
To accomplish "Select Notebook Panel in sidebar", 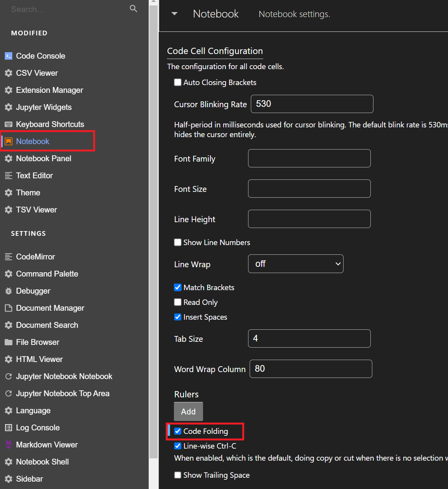I will [x=43, y=158].
